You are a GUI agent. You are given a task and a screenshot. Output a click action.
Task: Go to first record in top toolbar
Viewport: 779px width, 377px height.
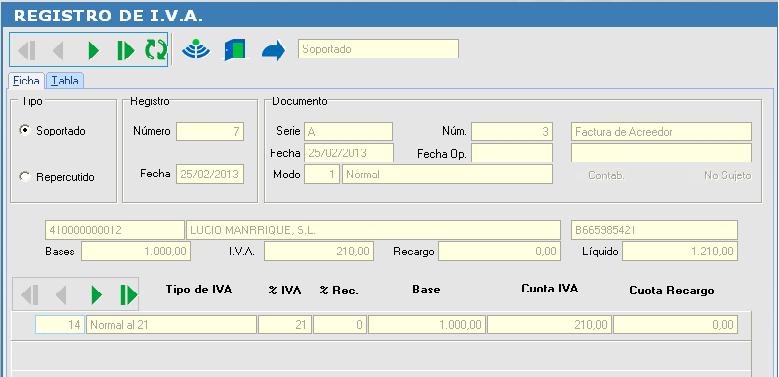click(26, 51)
